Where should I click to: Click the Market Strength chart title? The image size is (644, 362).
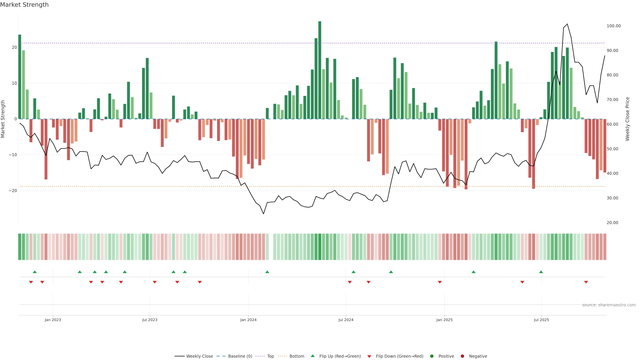coord(24,5)
